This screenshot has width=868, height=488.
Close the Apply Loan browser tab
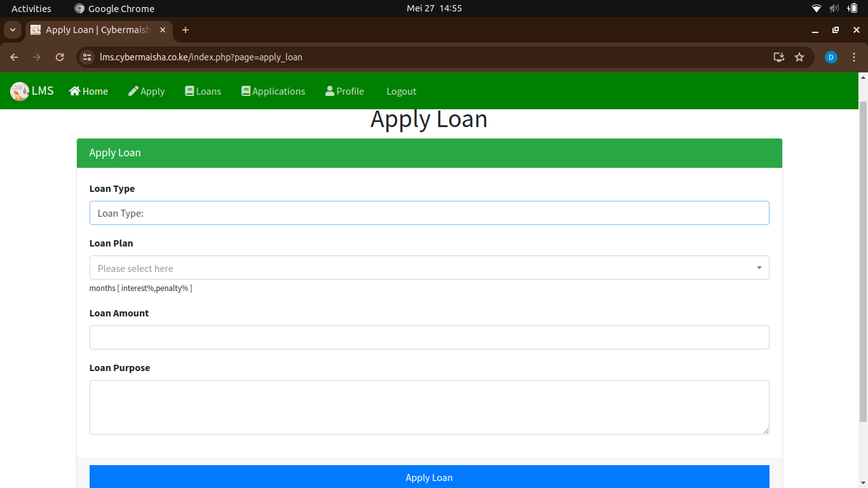[x=163, y=30]
